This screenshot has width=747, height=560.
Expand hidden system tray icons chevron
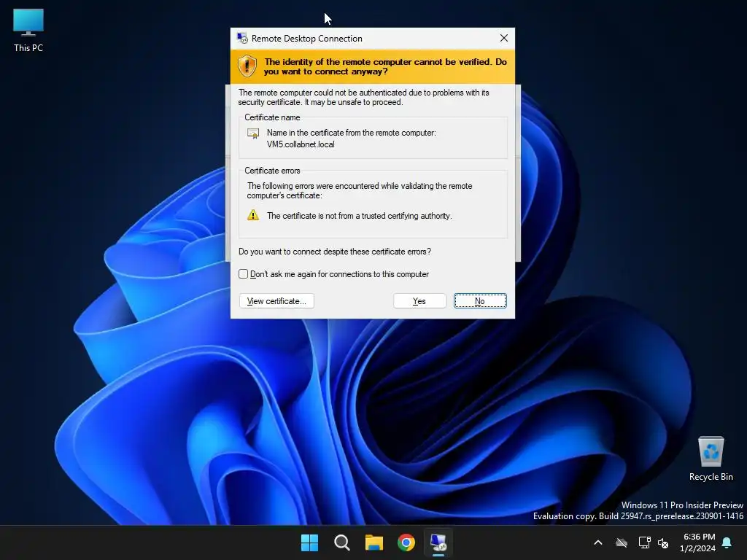point(598,542)
